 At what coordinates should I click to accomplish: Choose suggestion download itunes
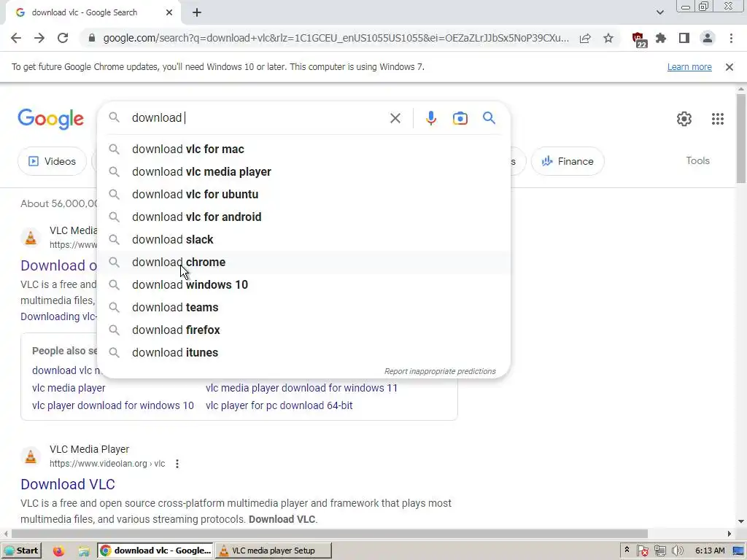click(303, 353)
